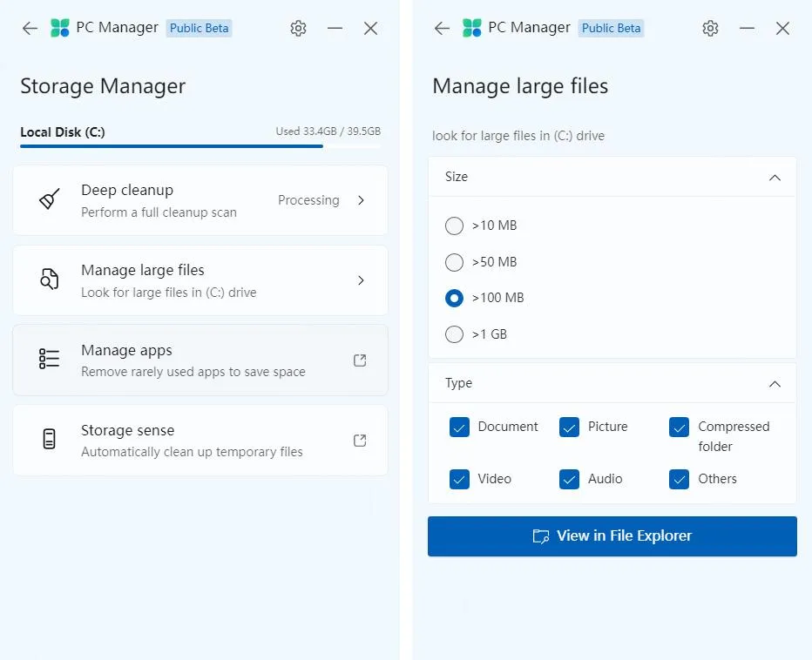Click folder icon on View in File Explorer
The width and height of the screenshot is (812, 660).
coord(541,536)
